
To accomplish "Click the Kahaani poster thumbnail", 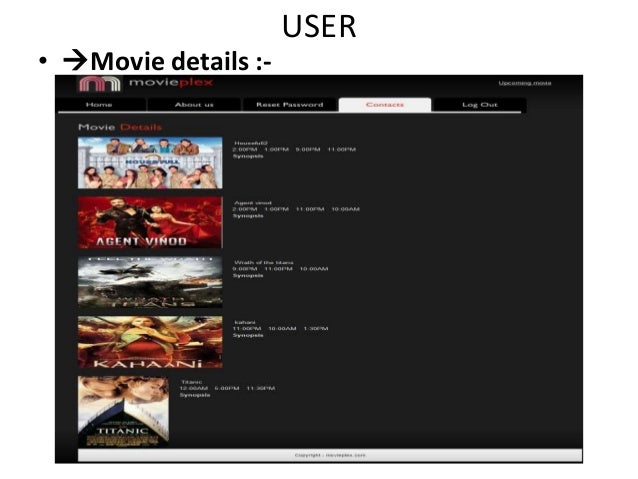I will click(150, 342).
